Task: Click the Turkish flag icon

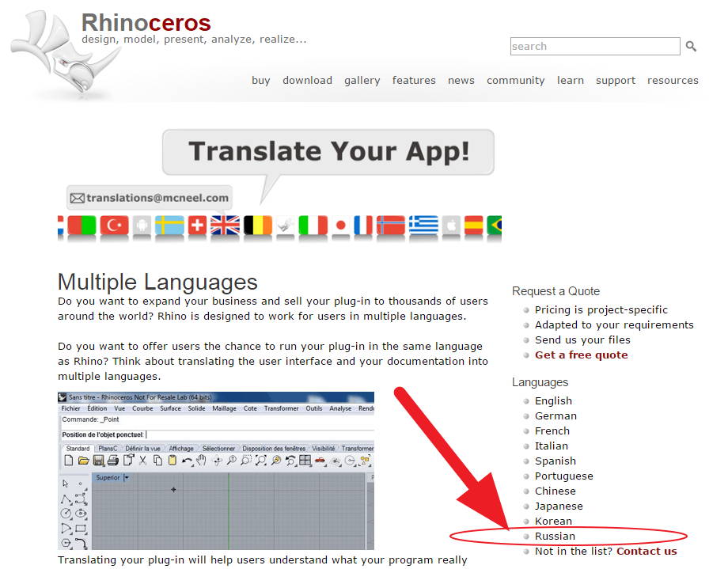Action: point(114,226)
